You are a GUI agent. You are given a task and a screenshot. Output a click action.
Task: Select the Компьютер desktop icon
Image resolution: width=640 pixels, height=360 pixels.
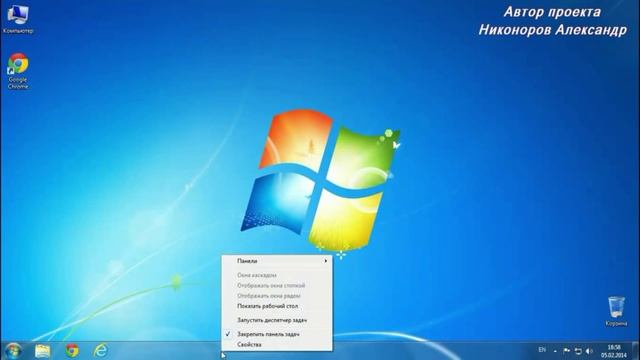pos(18,19)
